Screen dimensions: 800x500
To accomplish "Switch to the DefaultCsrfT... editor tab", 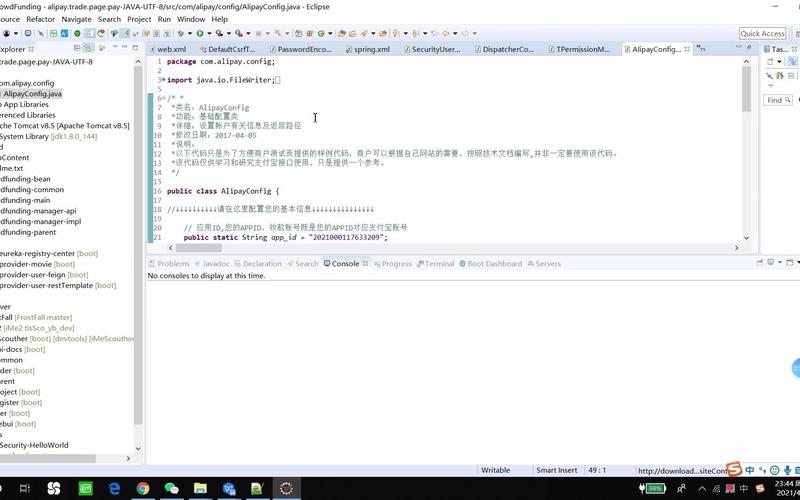I will pos(228,49).
